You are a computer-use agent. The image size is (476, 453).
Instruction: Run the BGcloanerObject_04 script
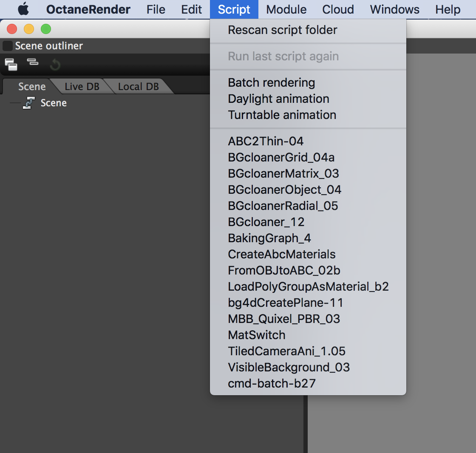[308, 190]
